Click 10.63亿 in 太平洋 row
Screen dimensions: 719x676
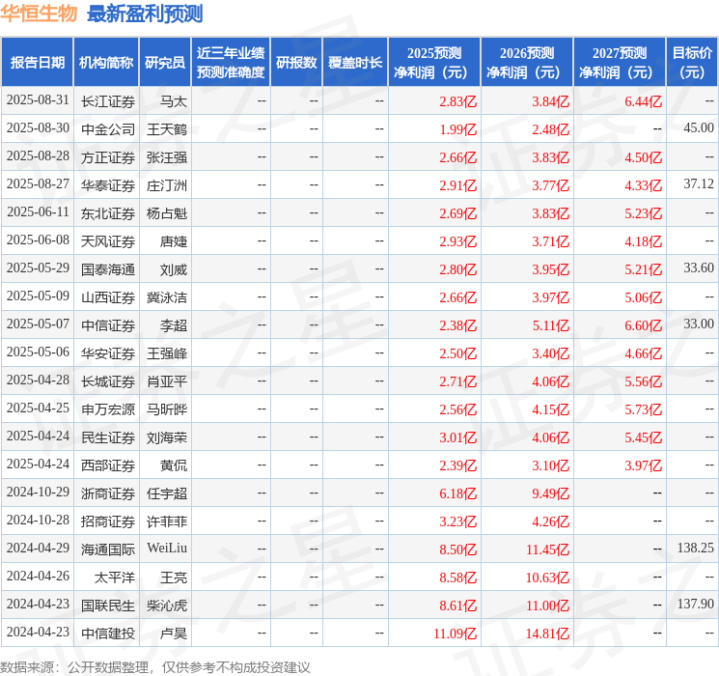(x=548, y=577)
